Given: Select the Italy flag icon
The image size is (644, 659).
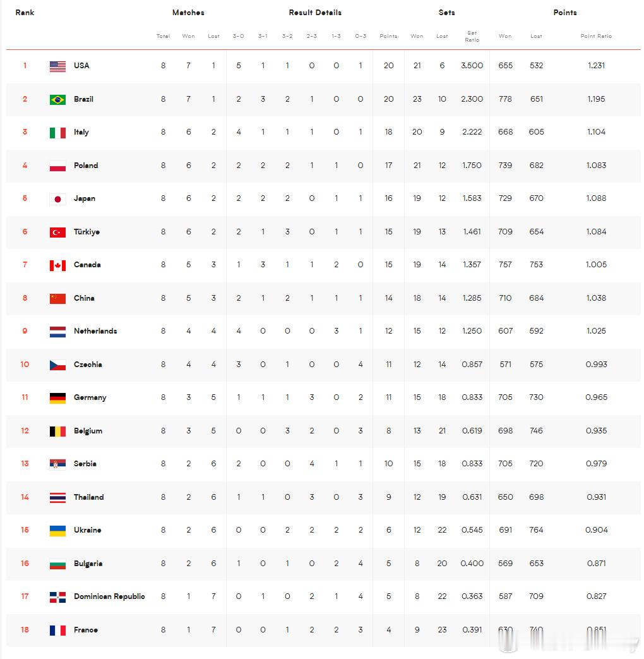Looking at the screenshot, I should [57, 133].
